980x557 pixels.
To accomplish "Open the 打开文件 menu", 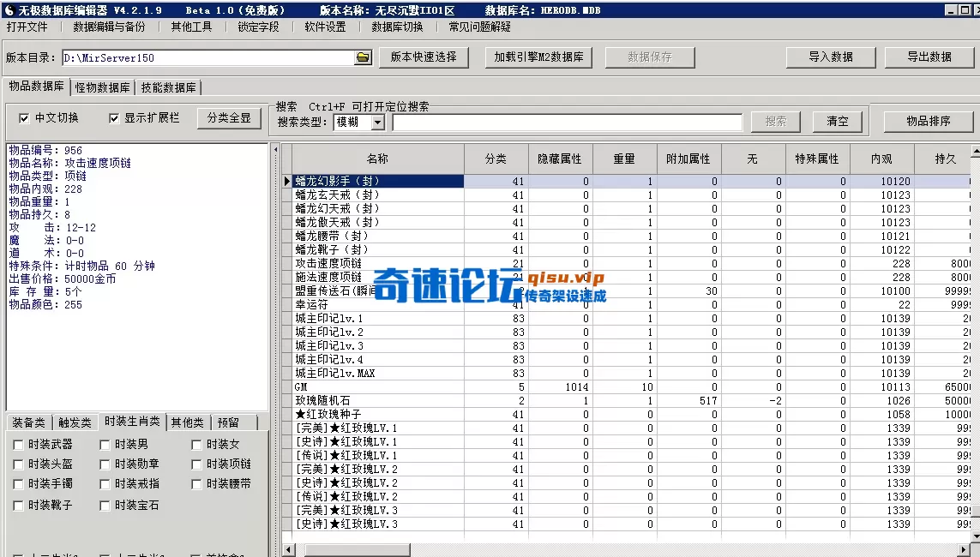I will [27, 27].
